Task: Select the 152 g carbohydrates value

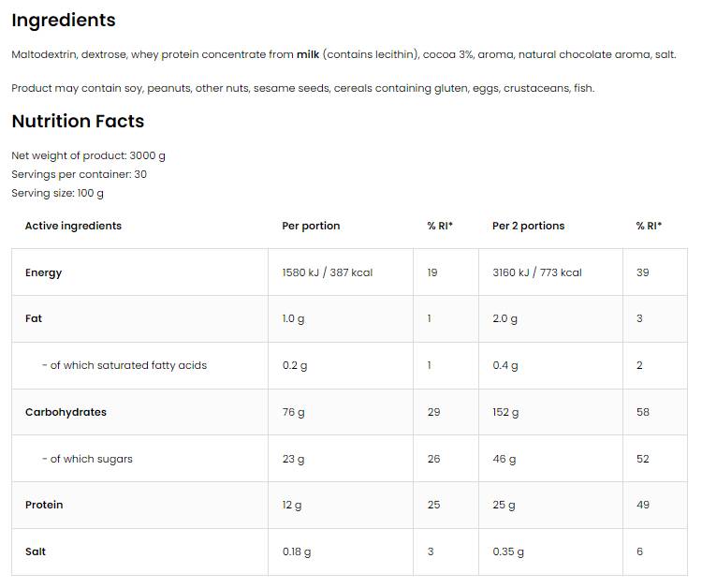Action: pos(505,412)
